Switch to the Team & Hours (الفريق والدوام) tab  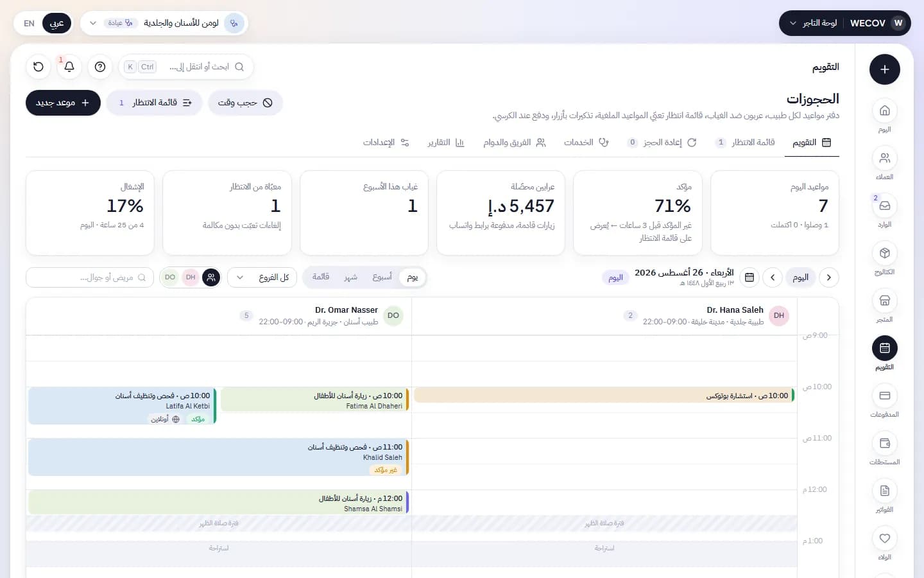[x=515, y=143]
